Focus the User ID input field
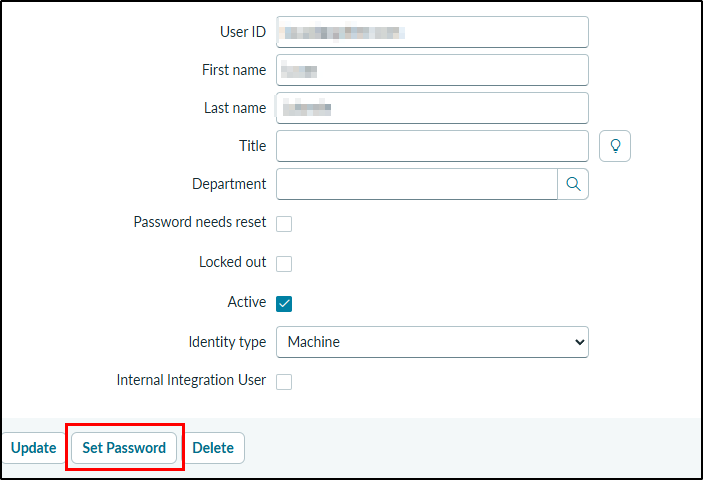 pos(432,32)
